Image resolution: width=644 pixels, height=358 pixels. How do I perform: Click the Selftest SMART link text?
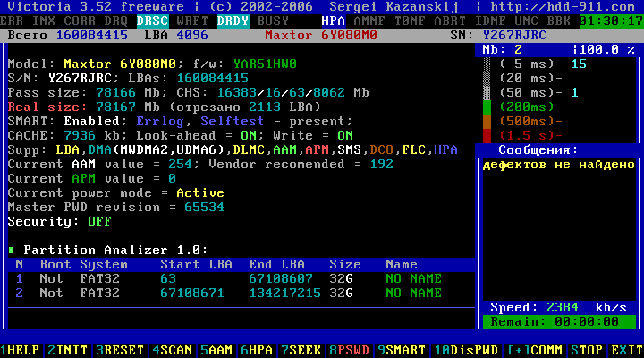(232, 121)
